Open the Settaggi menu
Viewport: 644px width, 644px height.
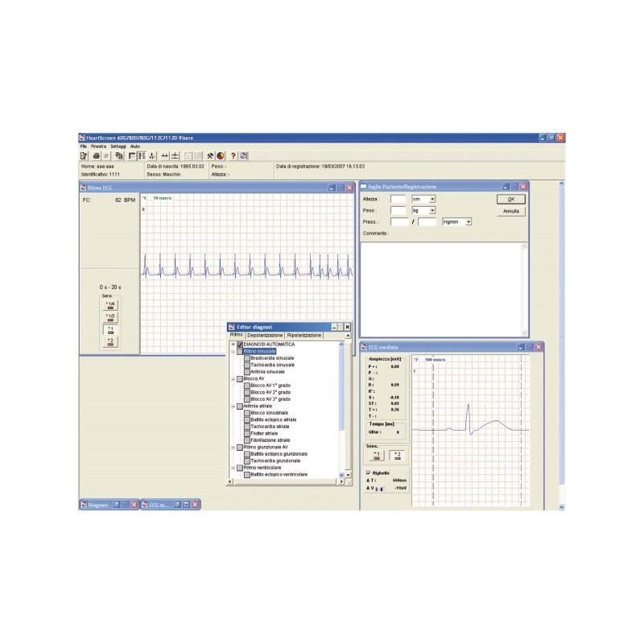coord(118,147)
